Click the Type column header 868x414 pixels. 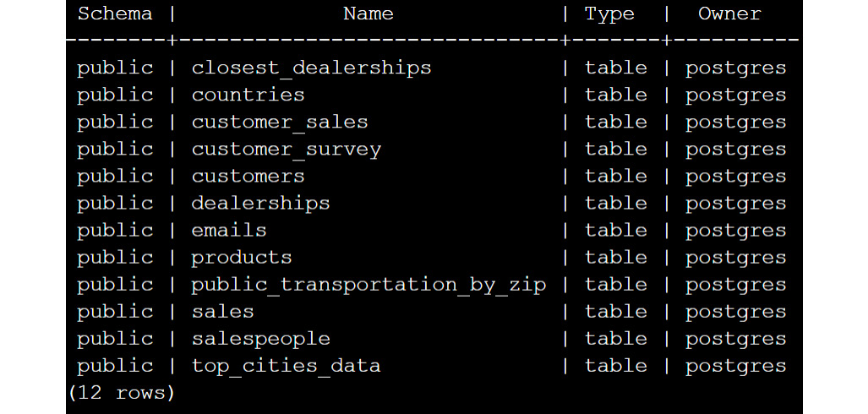609,15
